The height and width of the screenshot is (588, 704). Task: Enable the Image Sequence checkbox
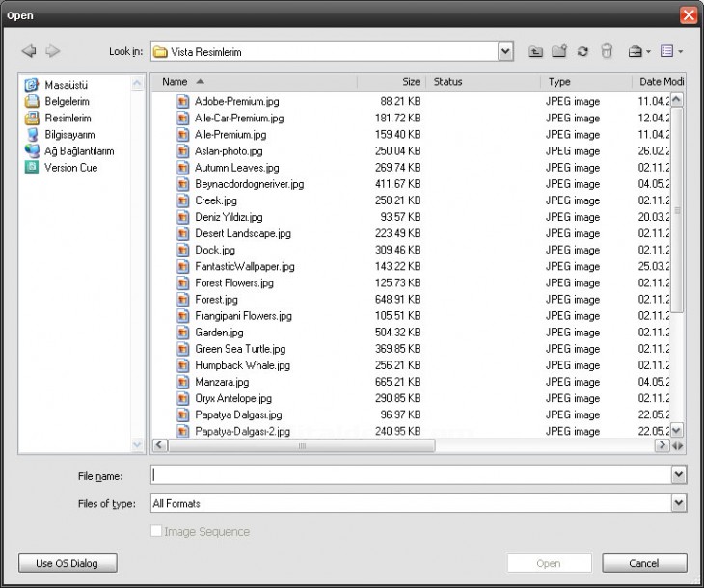[x=156, y=531]
